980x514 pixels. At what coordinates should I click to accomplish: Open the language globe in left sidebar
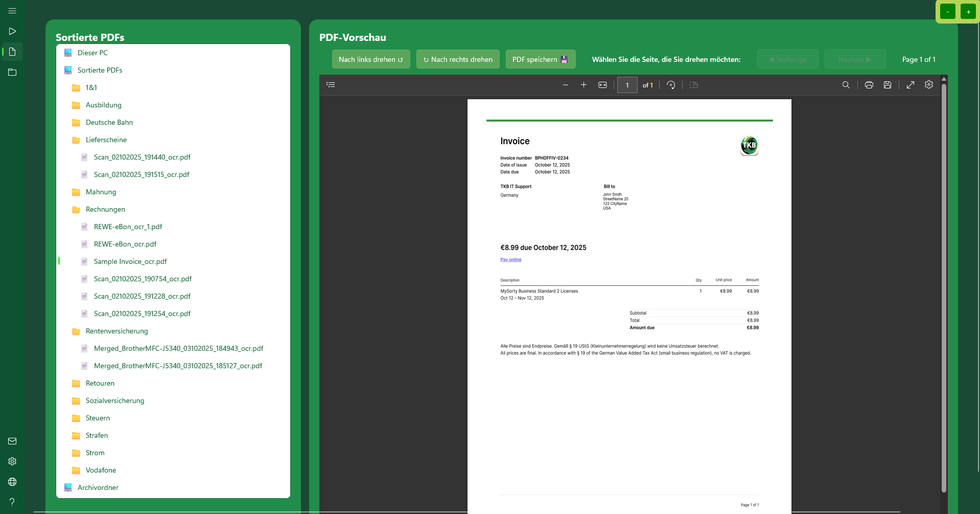[x=12, y=482]
